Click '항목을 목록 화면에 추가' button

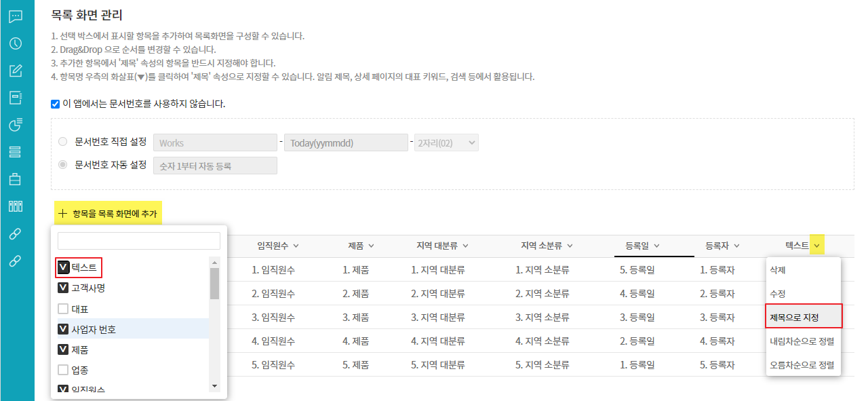[108, 213]
